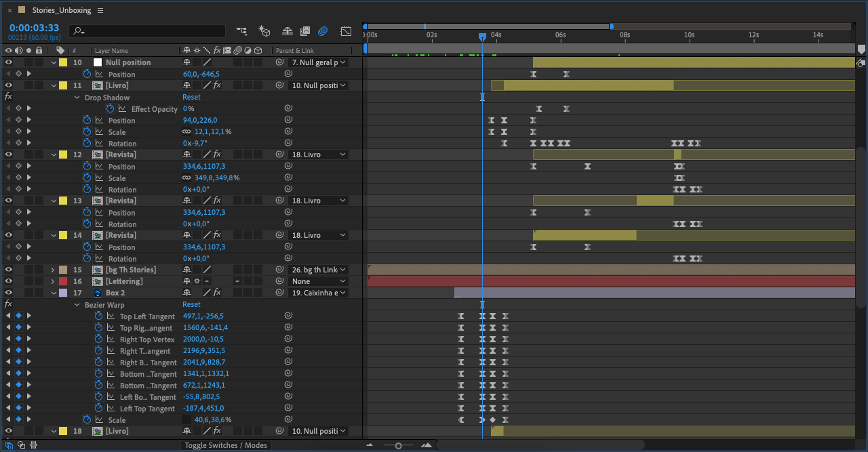This screenshot has height=452, width=868.
Task: Open parent dropdown for layer 16 showing None
Action: [318, 281]
